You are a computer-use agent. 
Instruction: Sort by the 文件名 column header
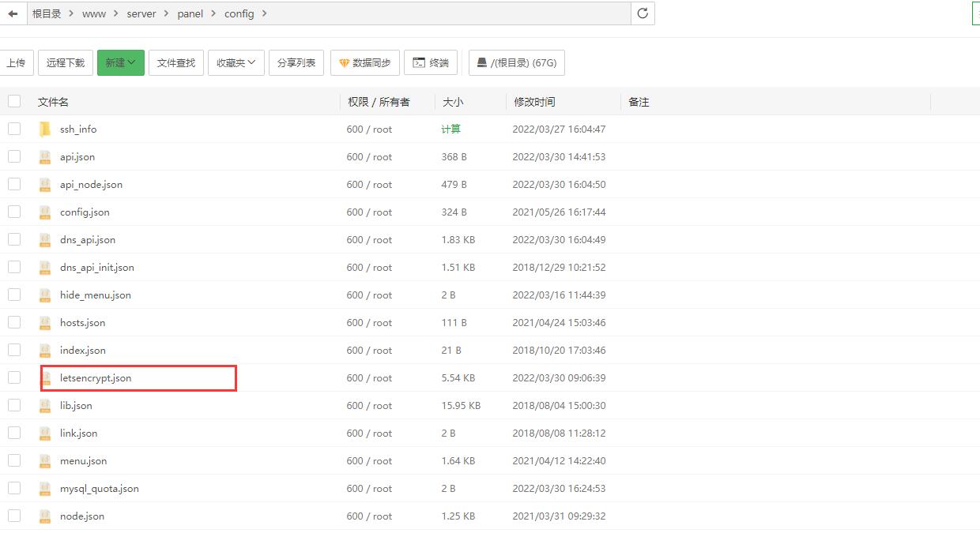click(x=53, y=102)
